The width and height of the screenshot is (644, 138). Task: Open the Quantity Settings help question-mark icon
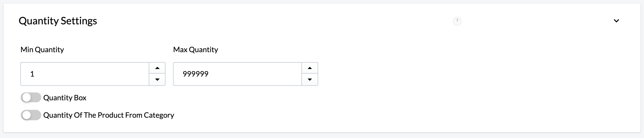pos(457,21)
